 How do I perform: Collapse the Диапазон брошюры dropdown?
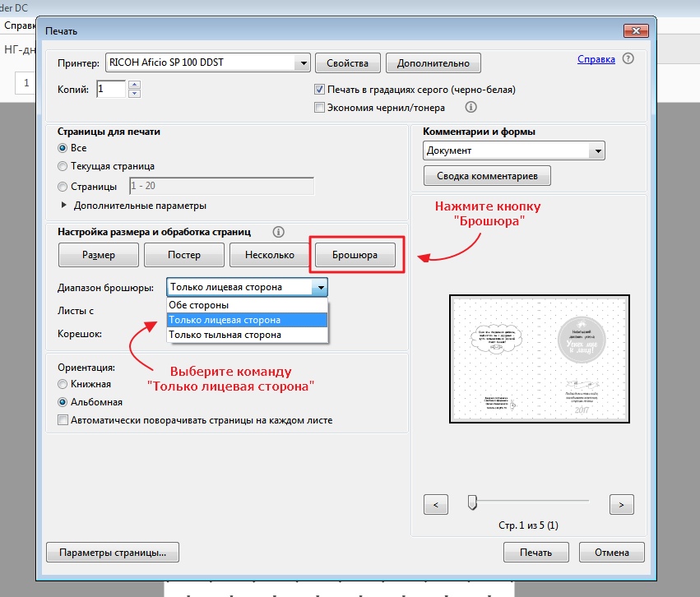(x=320, y=287)
